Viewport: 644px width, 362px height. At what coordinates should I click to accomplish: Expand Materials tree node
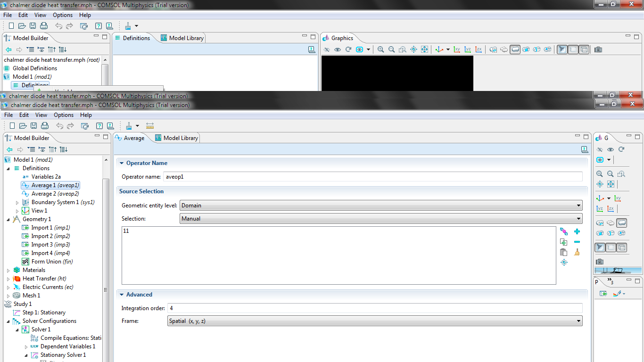point(8,271)
